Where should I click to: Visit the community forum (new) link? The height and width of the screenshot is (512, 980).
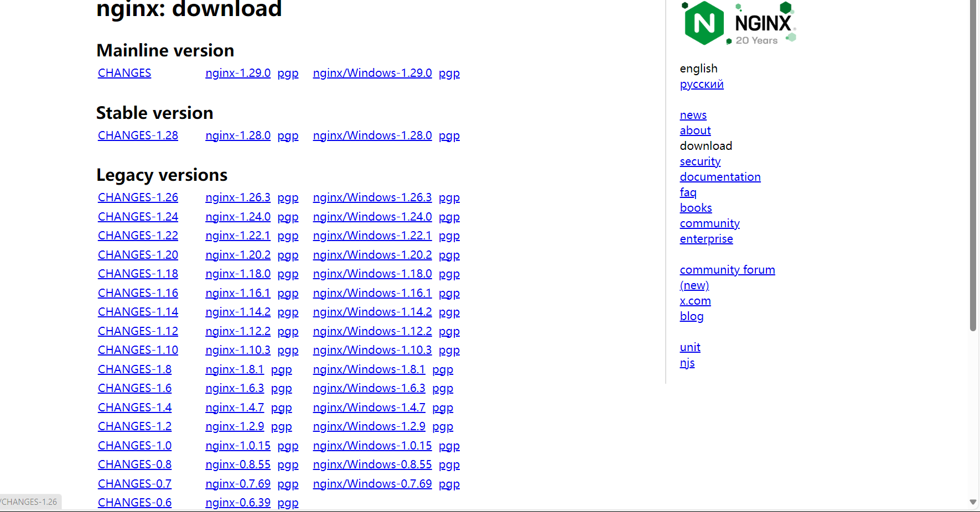click(x=727, y=277)
